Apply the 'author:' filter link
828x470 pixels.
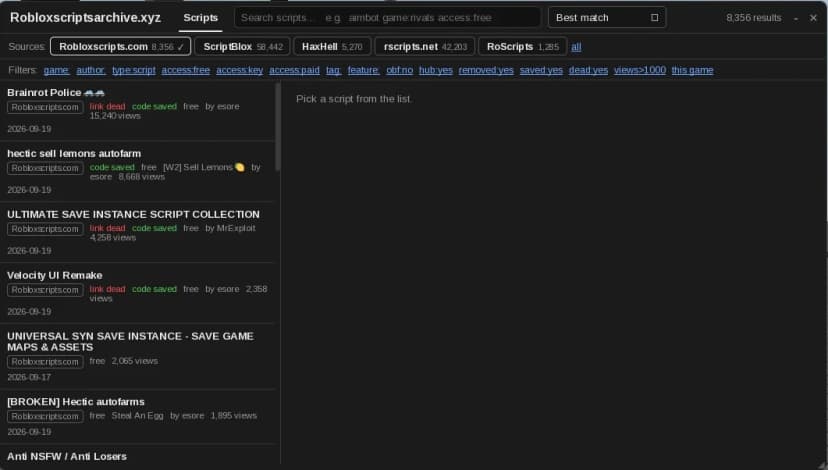point(90,70)
